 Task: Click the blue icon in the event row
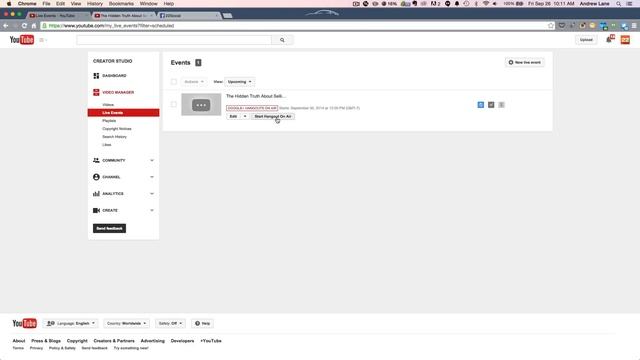click(x=481, y=105)
